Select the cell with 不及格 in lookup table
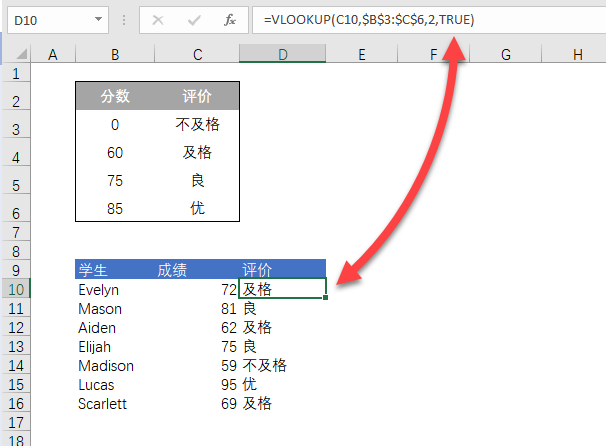The image size is (606, 446). [197, 125]
